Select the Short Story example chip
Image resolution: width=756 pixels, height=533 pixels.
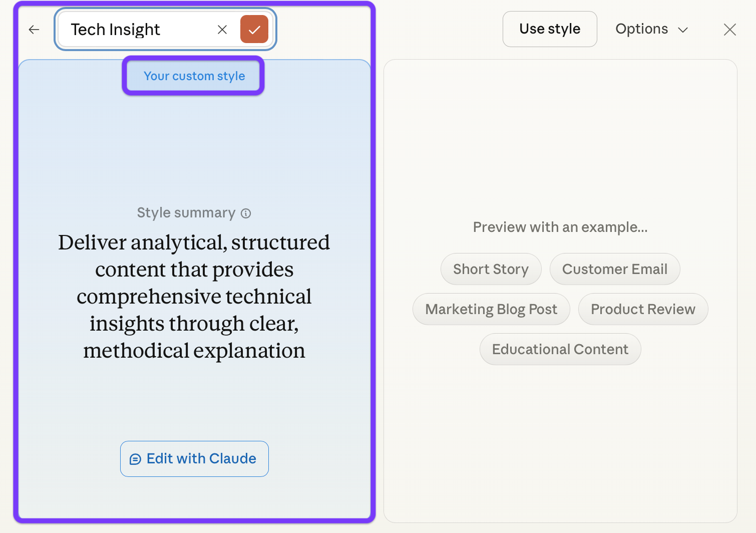[x=491, y=269]
